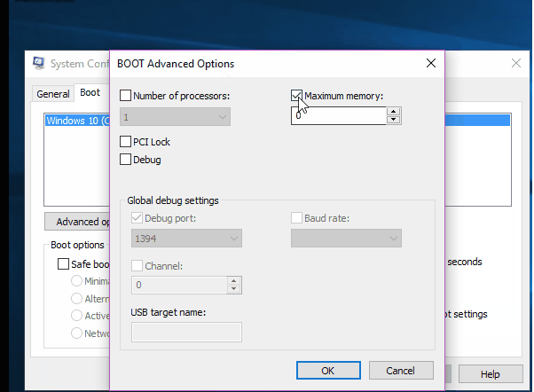Switch to the General tab
Image resolution: width=534 pixels, height=392 pixels.
(x=52, y=93)
